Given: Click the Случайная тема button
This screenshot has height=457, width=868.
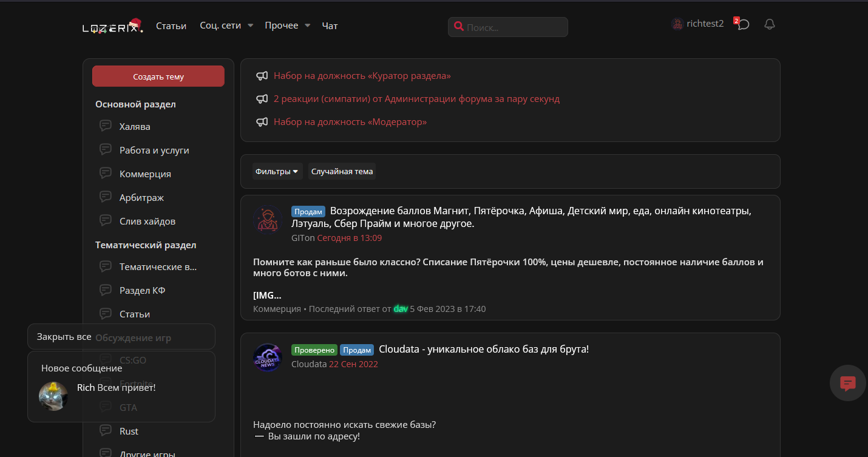Looking at the screenshot, I should (x=342, y=171).
